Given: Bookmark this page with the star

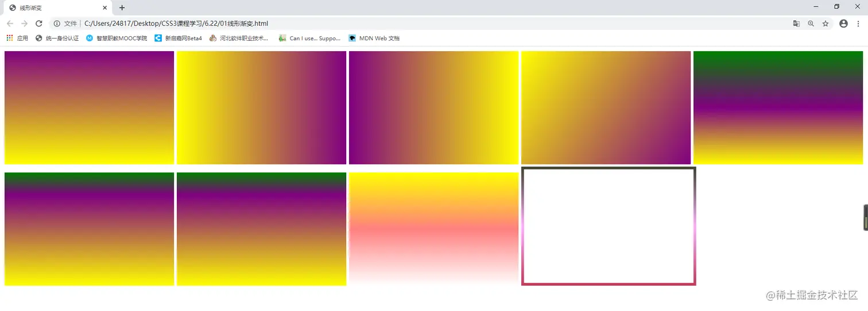Looking at the screenshot, I should coord(826,24).
